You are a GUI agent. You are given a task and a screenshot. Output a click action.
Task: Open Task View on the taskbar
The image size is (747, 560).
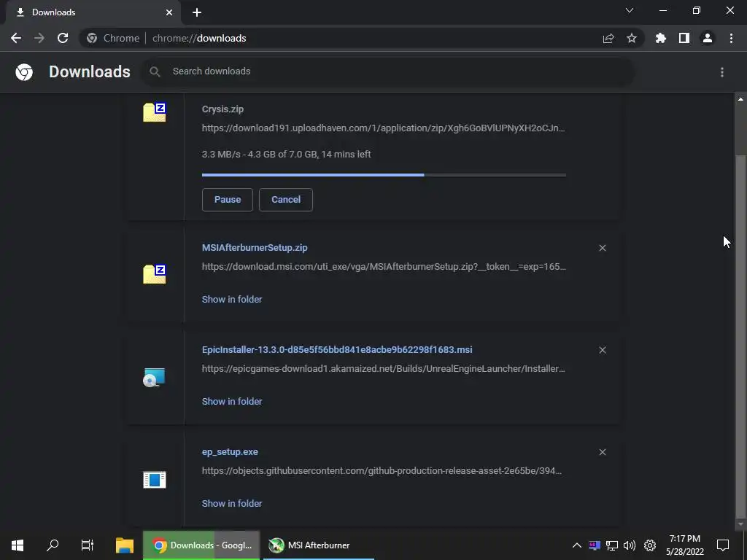[88, 545]
